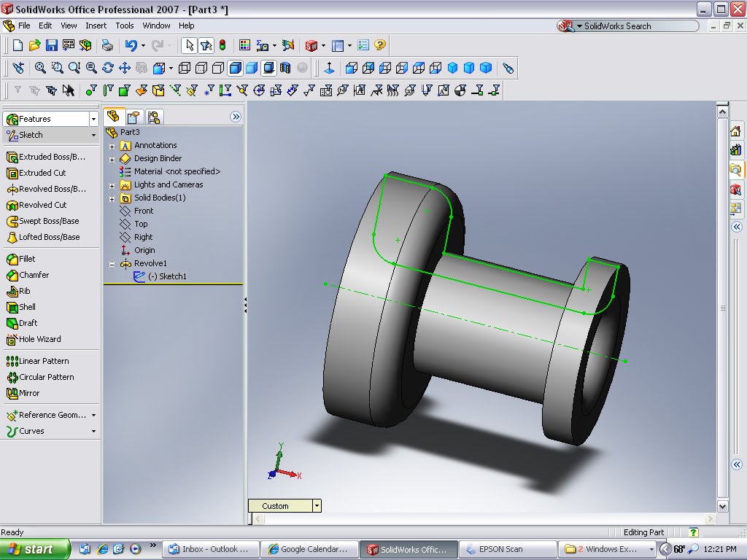The height and width of the screenshot is (560, 747).
Task: Click the Rebuild traffic-light icon
Action: click(221, 44)
